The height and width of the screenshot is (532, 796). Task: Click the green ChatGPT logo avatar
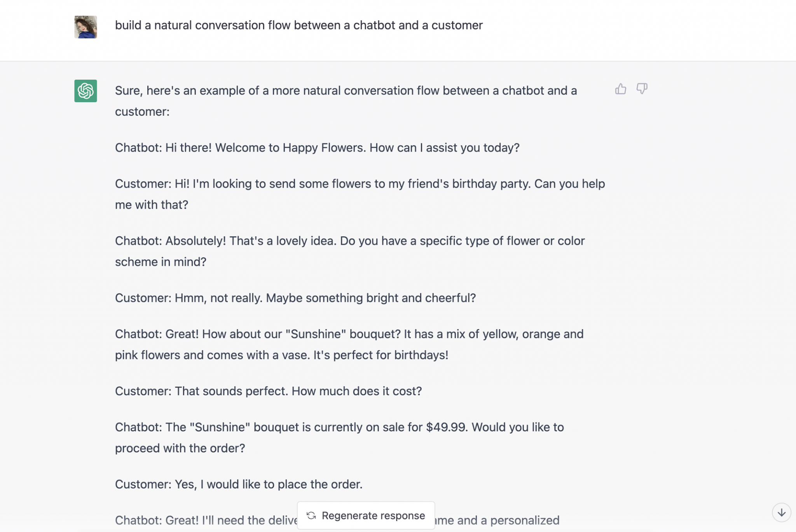(86, 91)
